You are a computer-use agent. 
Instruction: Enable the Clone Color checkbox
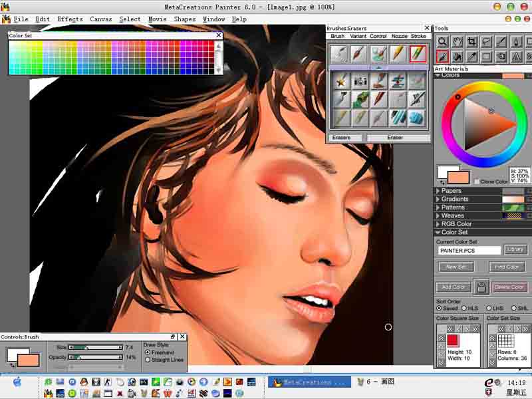pos(476,182)
